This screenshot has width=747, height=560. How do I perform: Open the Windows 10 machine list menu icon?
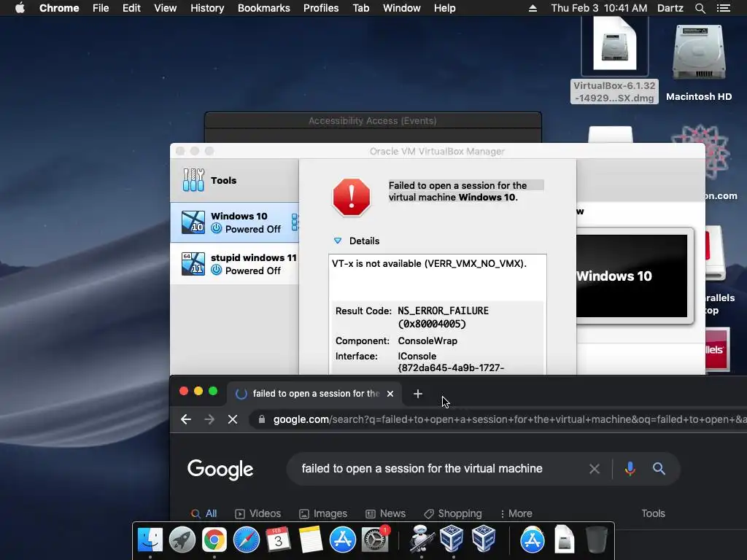click(295, 222)
